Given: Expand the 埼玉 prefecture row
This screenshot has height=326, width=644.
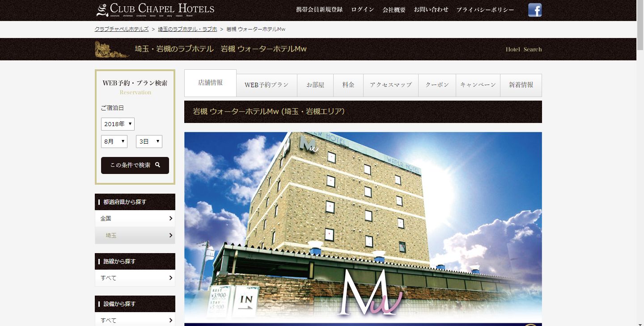Looking at the screenshot, I should click(x=135, y=236).
